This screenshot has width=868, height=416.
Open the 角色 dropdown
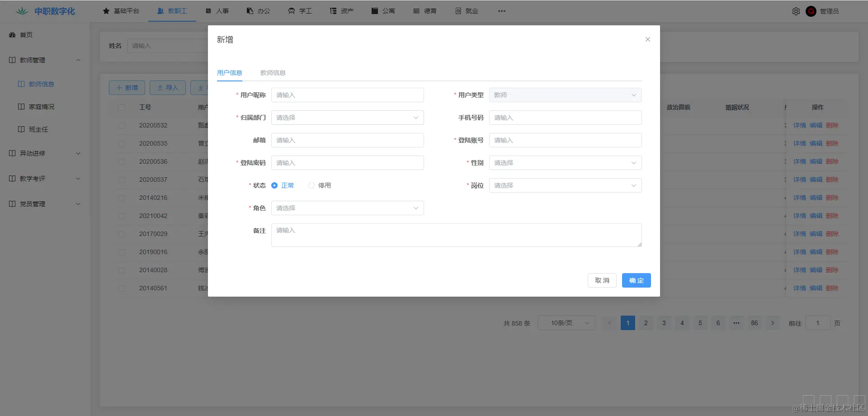click(348, 208)
